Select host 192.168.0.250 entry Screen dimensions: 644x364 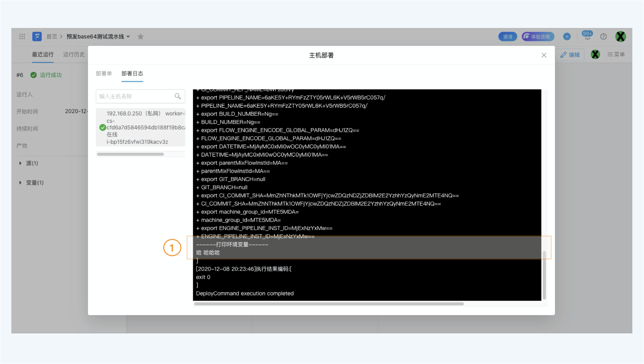pos(141,127)
